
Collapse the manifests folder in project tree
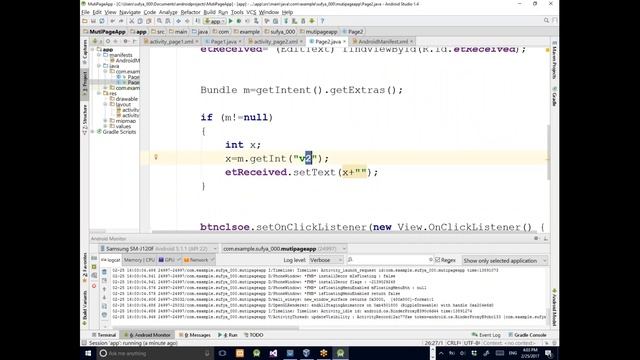tap(99, 55)
